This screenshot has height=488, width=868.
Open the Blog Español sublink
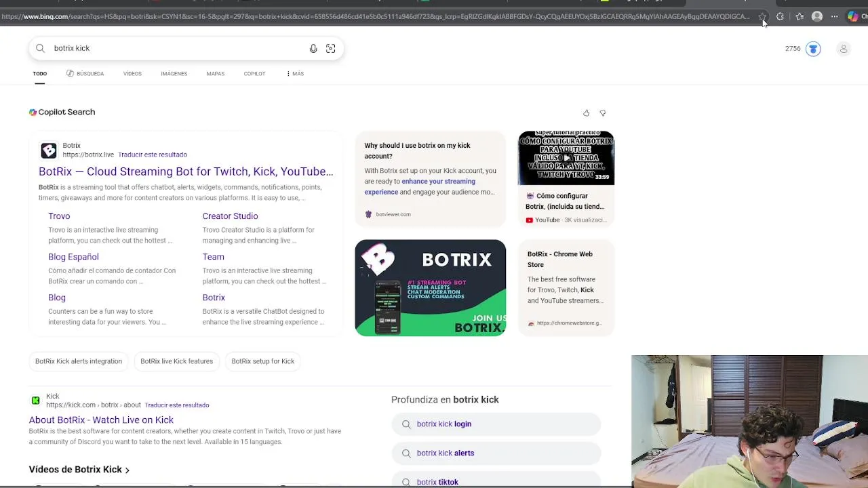tap(73, 257)
